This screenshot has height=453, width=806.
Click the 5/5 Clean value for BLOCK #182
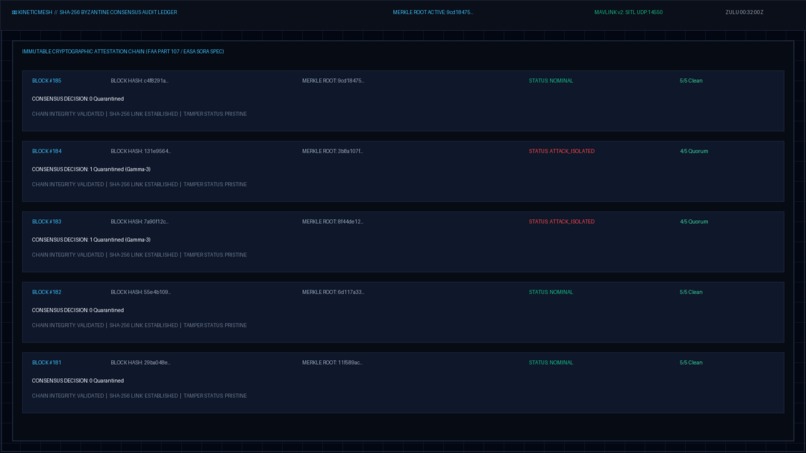pyautogui.click(x=691, y=292)
